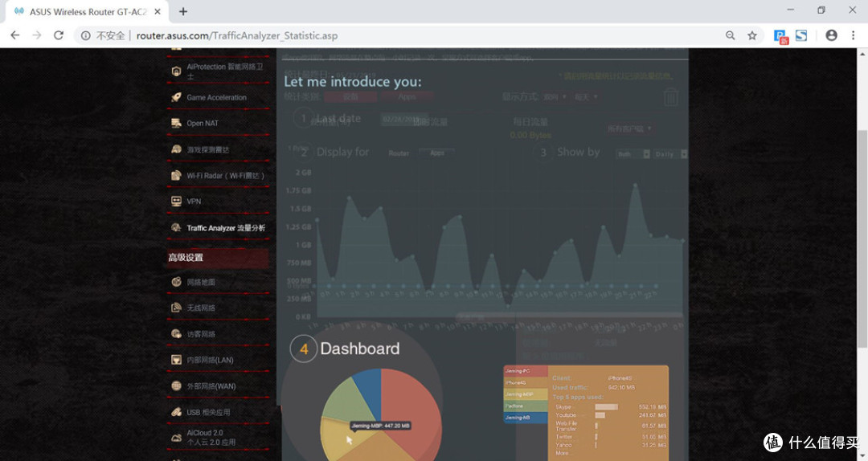Open a new browser tab with plus button

click(x=183, y=11)
